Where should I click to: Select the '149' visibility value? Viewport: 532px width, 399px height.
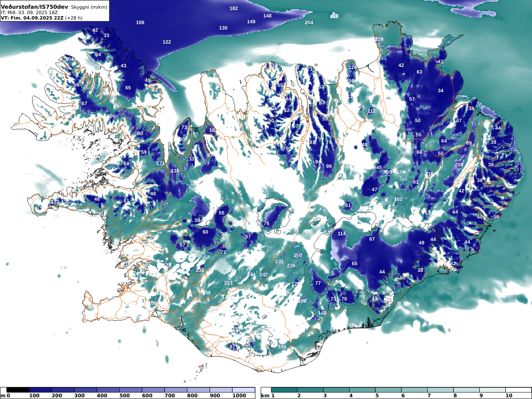click(x=251, y=22)
